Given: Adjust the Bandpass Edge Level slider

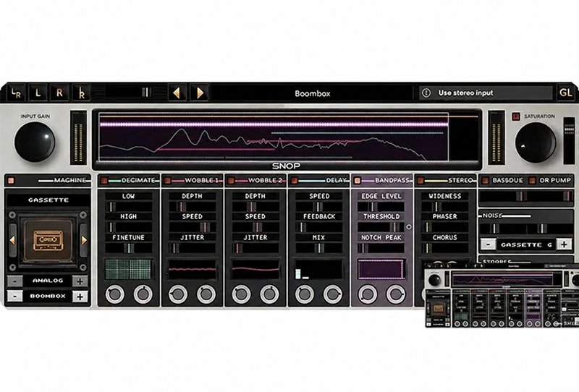Looking at the screenshot, I should point(381,207).
